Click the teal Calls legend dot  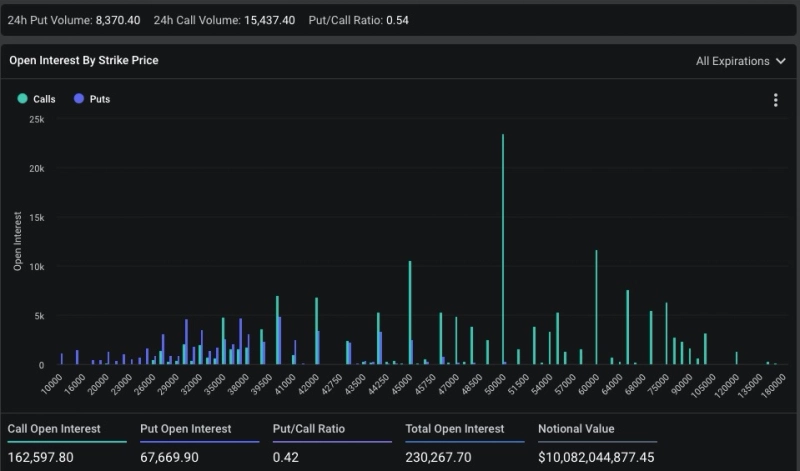pyautogui.click(x=21, y=100)
